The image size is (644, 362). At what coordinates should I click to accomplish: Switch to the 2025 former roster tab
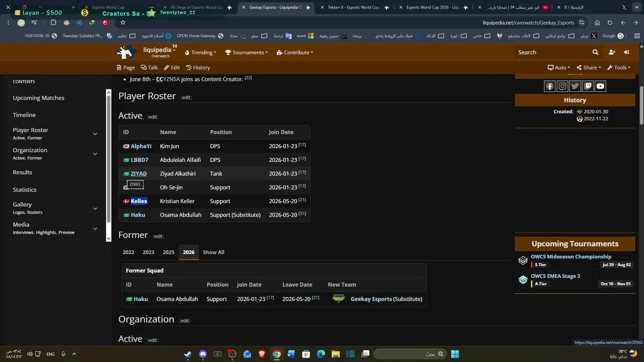169,252
